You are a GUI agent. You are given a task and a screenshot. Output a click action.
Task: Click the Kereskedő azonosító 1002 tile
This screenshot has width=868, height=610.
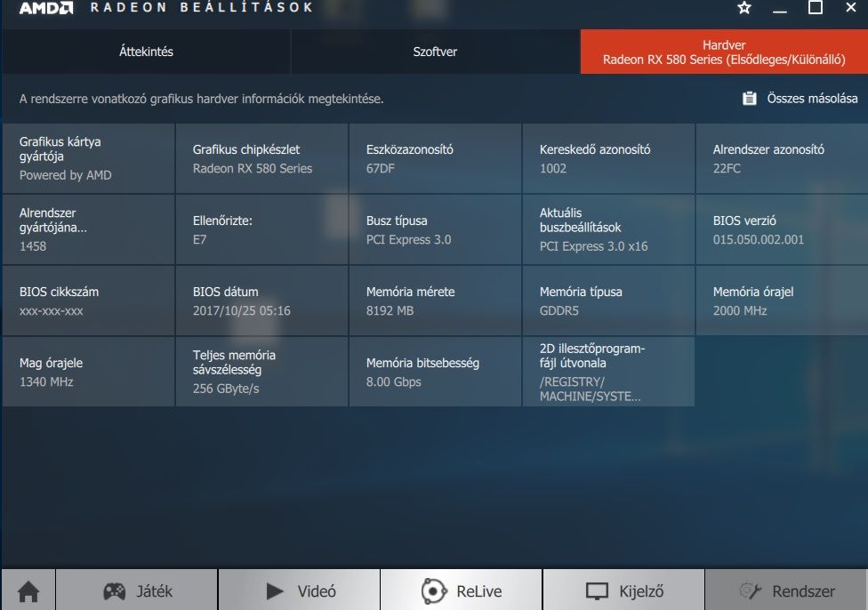pyautogui.click(x=608, y=158)
